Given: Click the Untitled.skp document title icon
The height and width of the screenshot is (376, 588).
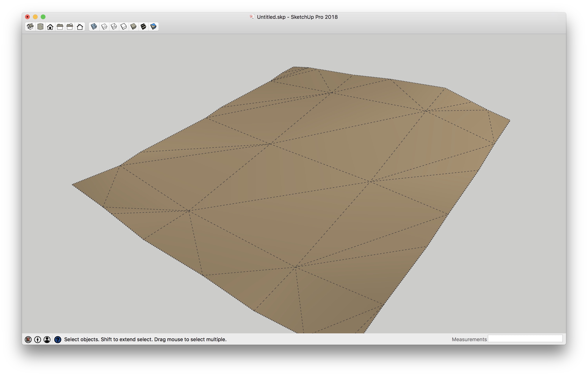Looking at the screenshot, I should [x=252, y=17].
